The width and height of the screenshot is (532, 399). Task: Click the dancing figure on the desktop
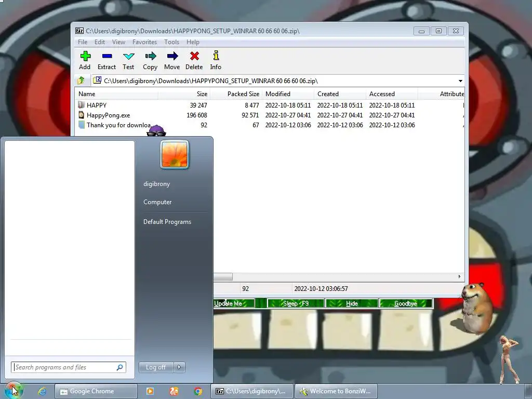coord(509,359)
